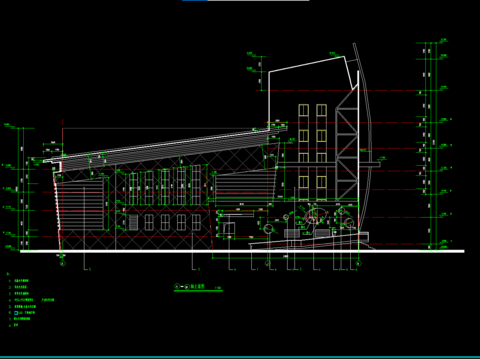
Task: Select the thick white ground line
Action: pos(242,251)
